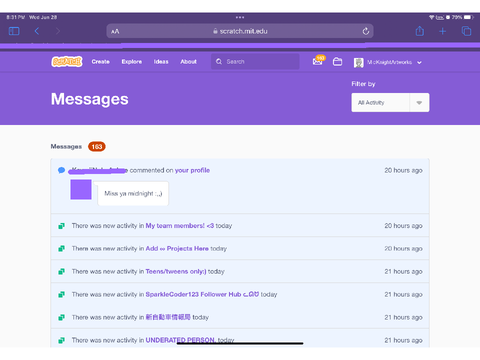This screenshot has height=360, width=480.
Task: Select the Explore menu item
Action: 132,62
